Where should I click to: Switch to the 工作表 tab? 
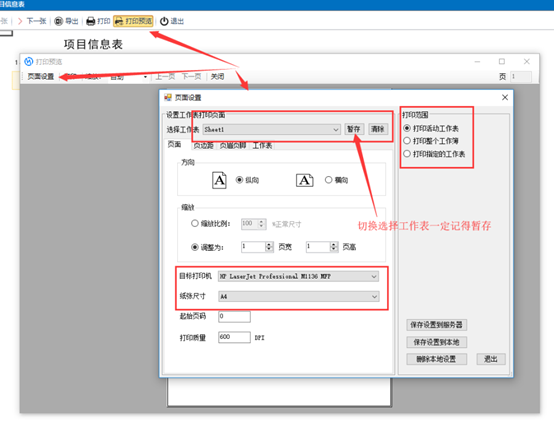click(x=262, y=146)
